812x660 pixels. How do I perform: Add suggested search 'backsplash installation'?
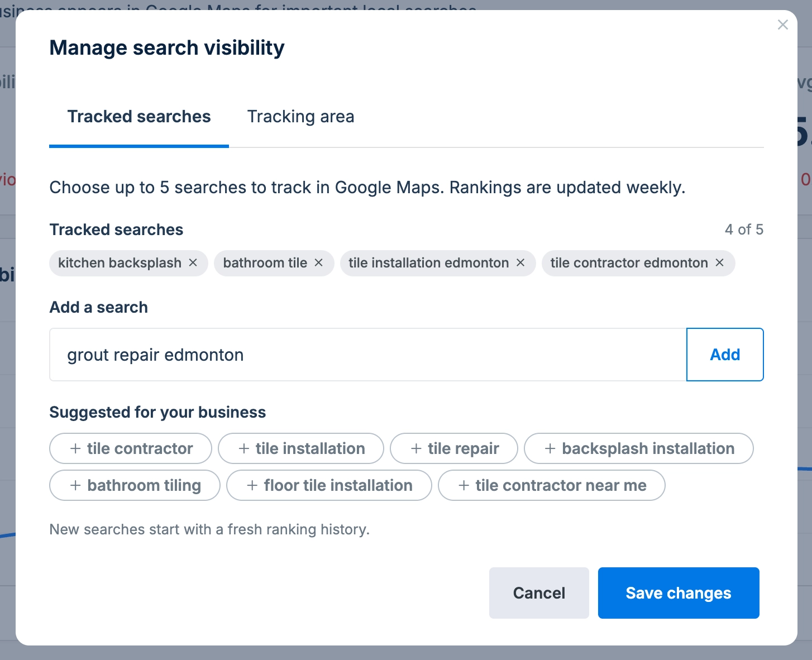tap(639, 448)
